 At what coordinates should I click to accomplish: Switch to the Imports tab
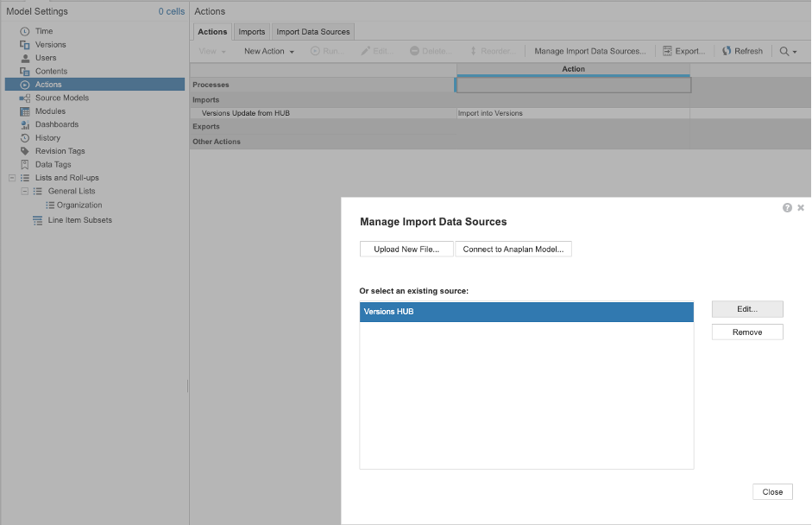click(x=252, y=32)
